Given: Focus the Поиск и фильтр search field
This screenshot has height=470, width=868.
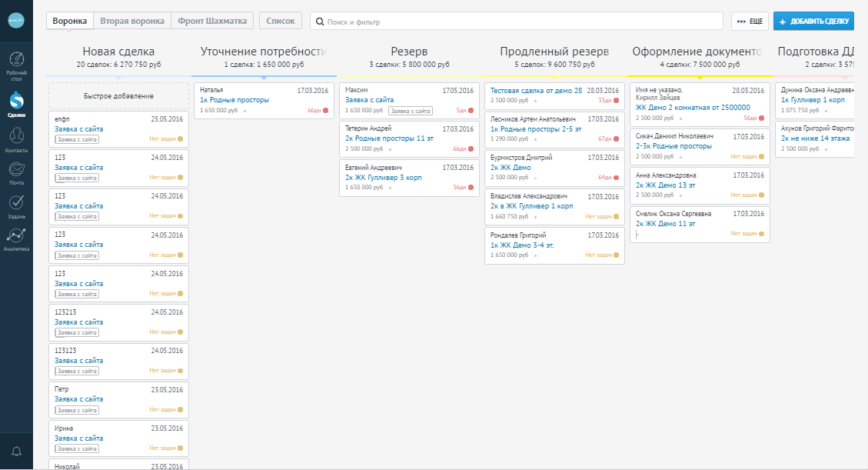Looking at the screenshot, I should (x=517, y=22).
